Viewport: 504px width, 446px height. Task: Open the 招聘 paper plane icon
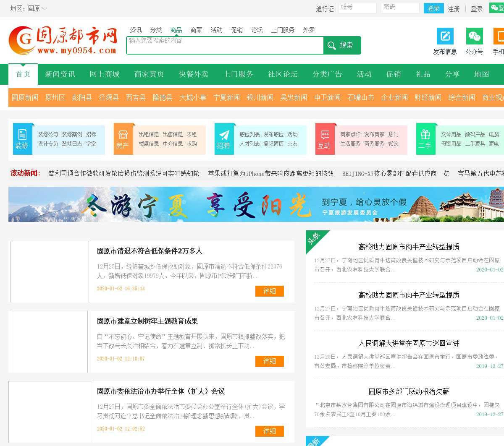(224, 135)
